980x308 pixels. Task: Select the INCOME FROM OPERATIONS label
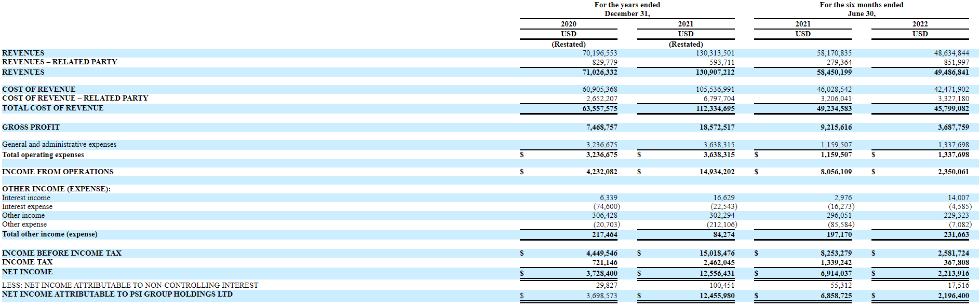click(x=58, y=172)
